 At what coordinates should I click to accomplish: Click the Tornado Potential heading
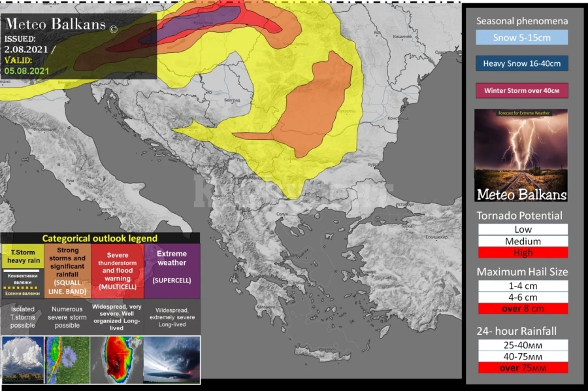pyautogui.click(x=519, y=215)
